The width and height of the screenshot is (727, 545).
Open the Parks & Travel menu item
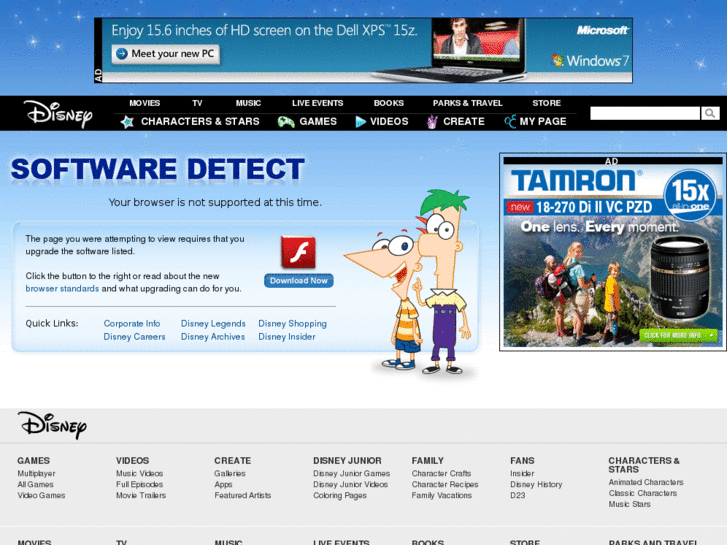click(x=467, y=103)
